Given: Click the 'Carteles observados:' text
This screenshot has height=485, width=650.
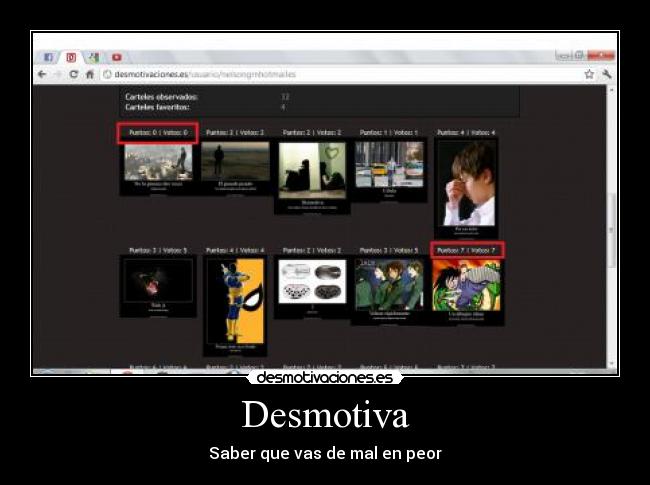Looking at the screenshot, I should point(161,97).
